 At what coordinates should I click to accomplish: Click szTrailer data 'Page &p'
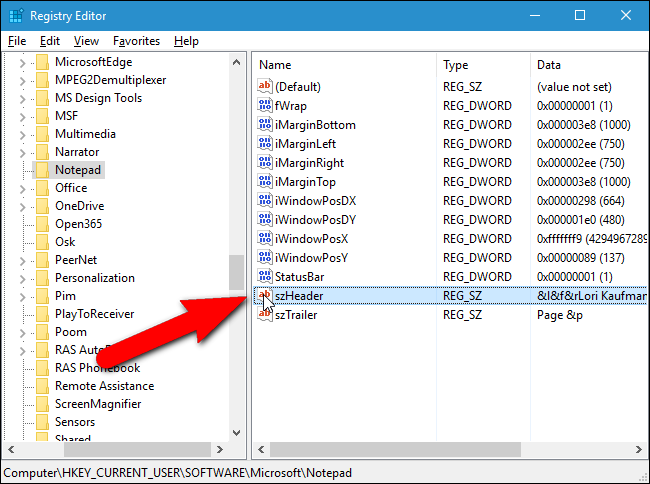pyautogui.click(x=560, y=315)
